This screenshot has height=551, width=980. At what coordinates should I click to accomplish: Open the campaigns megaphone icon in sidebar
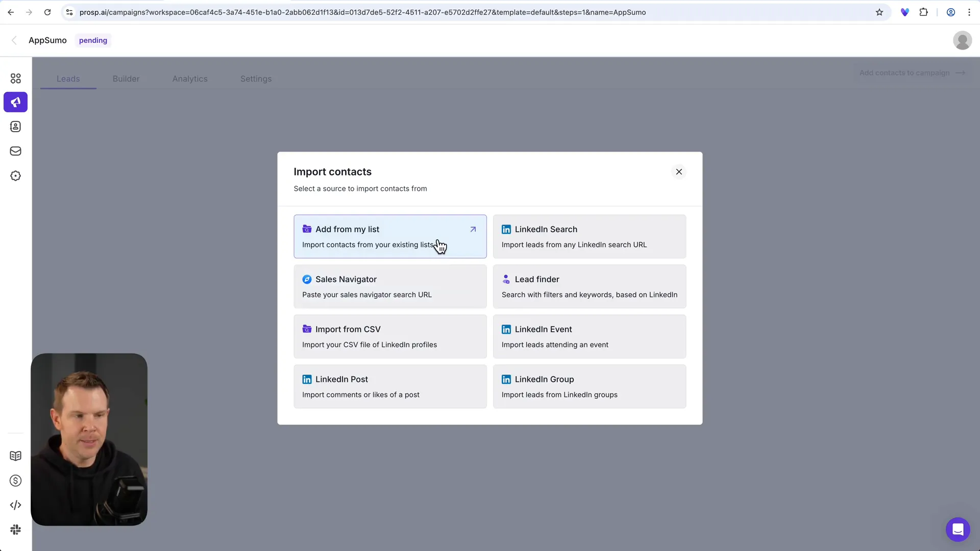[x=15, y=102]
